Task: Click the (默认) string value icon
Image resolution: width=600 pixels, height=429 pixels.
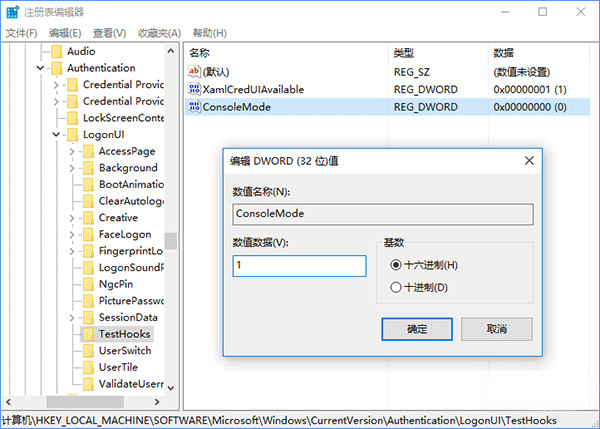Action: point(195,71)
